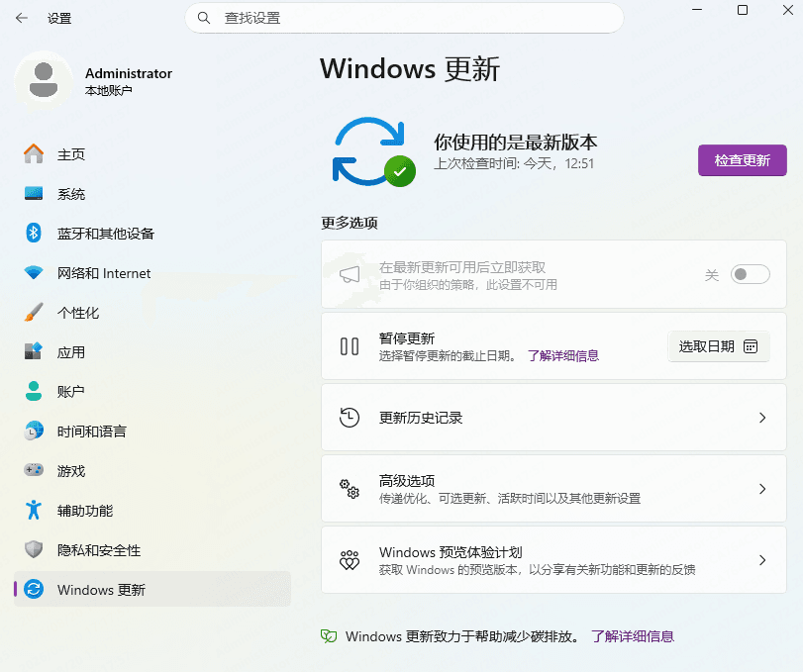Open 蓝牙和其他设备 section
803x672 pixels.
152,234
